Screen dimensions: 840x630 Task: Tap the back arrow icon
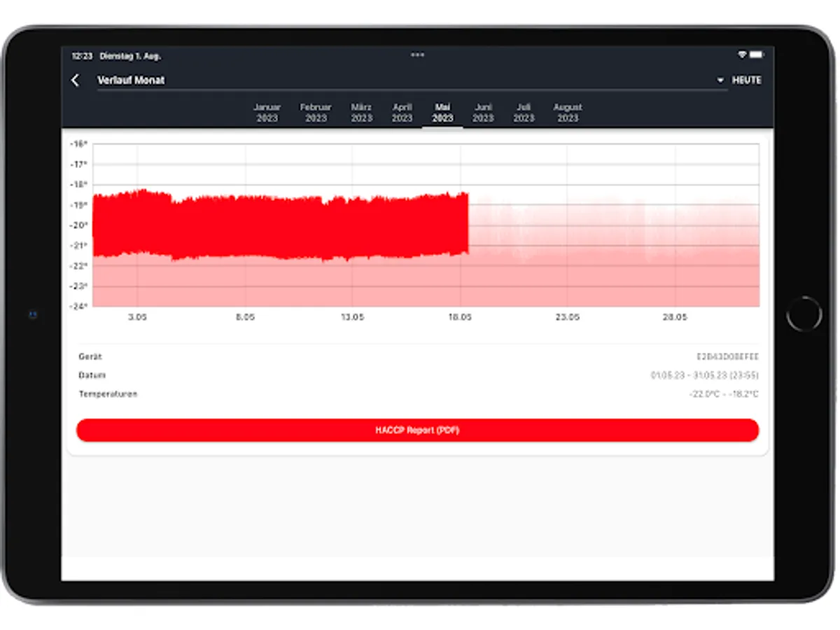[x=76, y=80]
